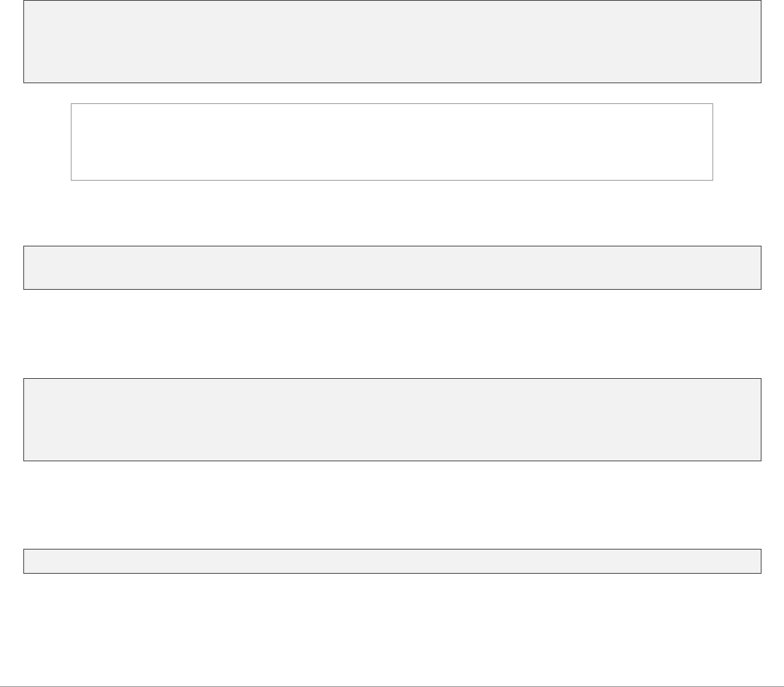The height and width of the screenshot is (687, 784).
Task: Click the short gray block mid-page
Action: click(392, 267)
